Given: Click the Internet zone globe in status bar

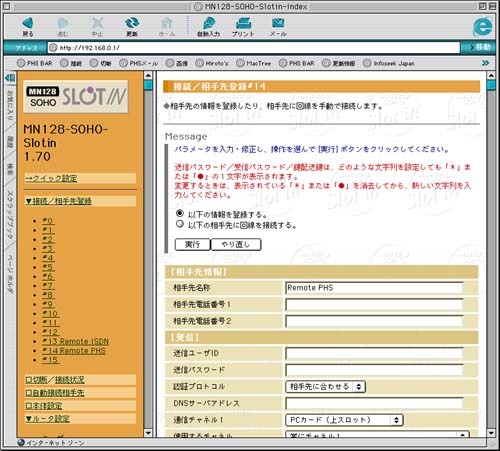Looking at the screenshot, I should (x=21, y=442).
